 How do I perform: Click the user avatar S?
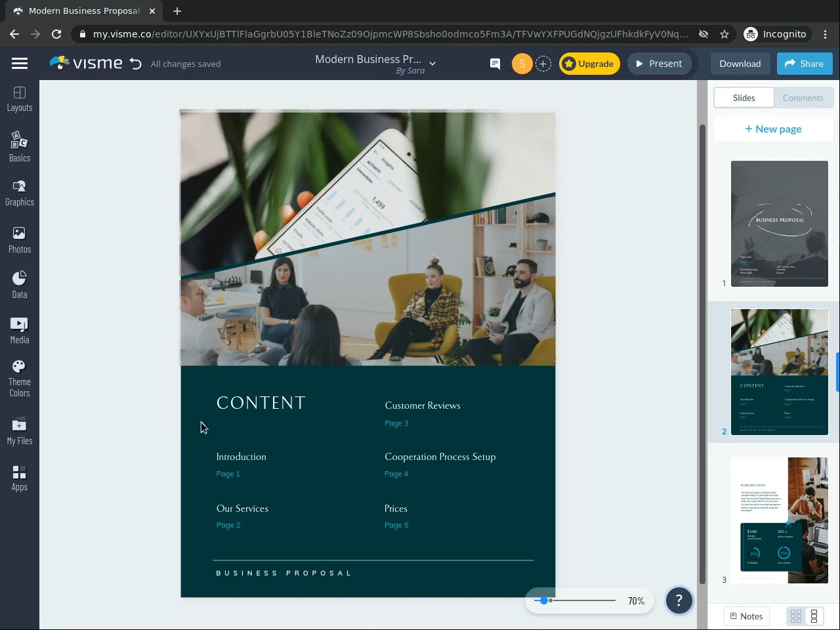point(522,64)
